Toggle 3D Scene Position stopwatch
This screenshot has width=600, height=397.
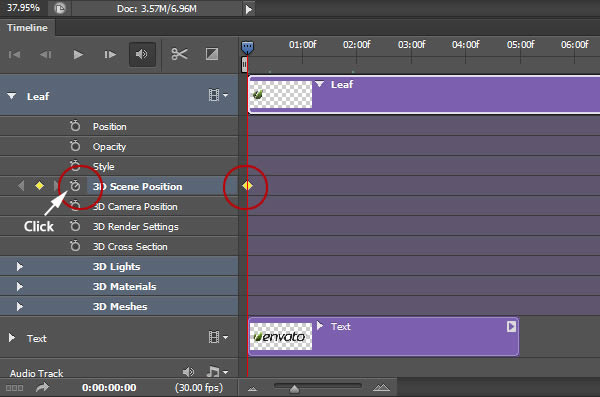[75, 186]
